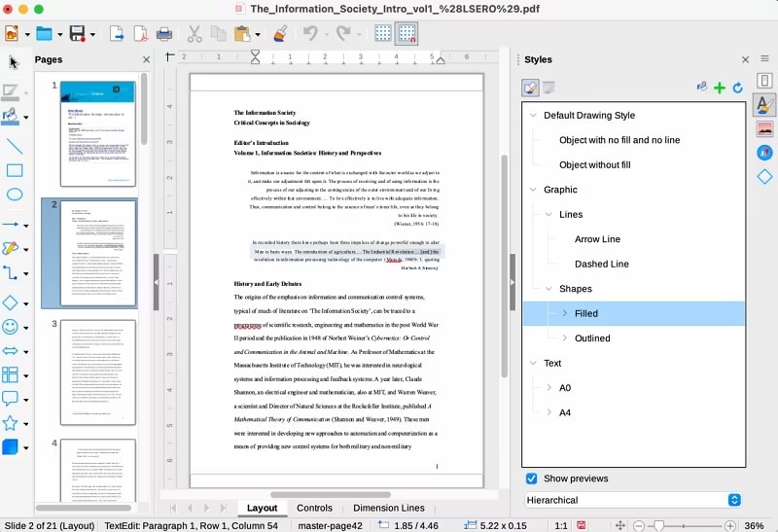This screenshot has width=778, height=532.
Task: Collapse the Graphic style node
Action: coord(533,190)
